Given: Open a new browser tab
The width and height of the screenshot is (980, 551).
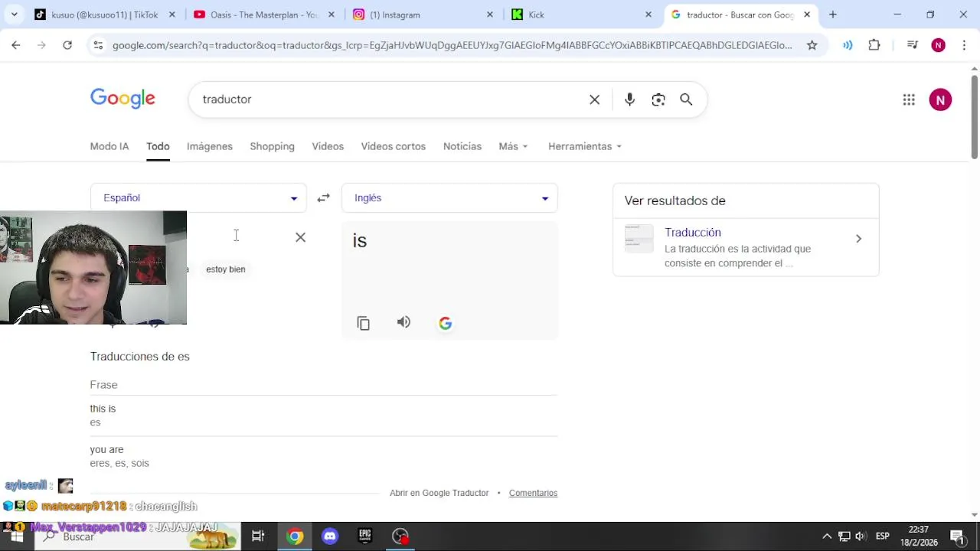Looking at the screenshot, I should pos(833,15).
